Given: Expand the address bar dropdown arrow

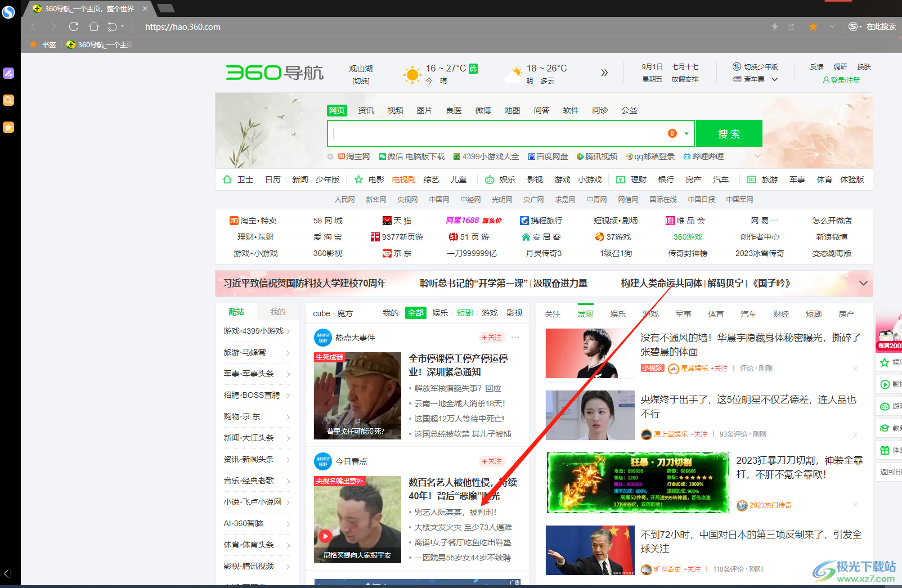Looking at the screenshot, I should (x=832, y=26).
